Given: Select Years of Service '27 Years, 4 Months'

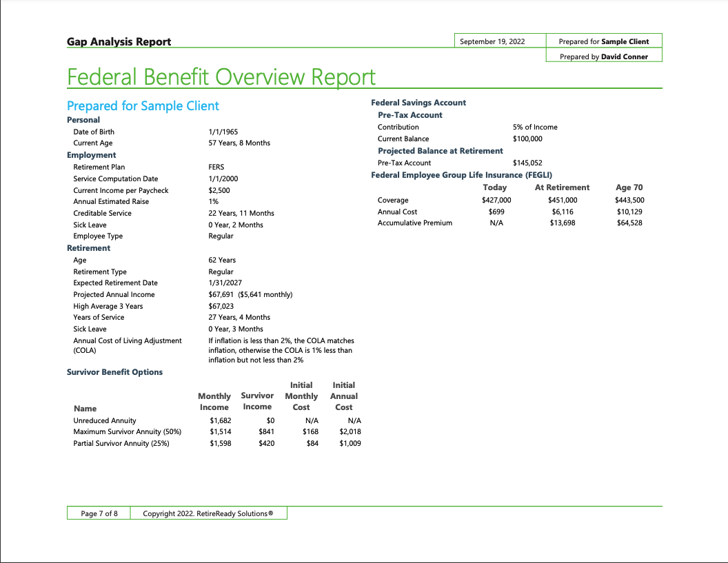Looking at the screenshot, I should pos(239,318).
